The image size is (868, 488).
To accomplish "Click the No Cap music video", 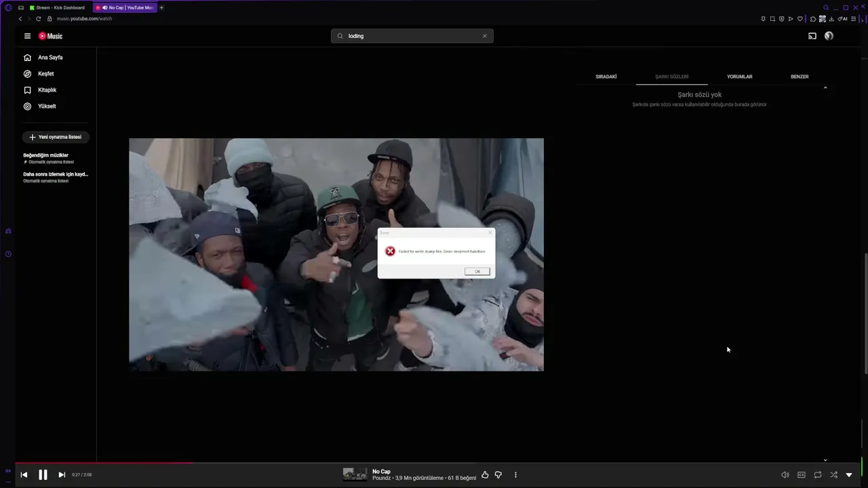I will [x=336, y=254].
